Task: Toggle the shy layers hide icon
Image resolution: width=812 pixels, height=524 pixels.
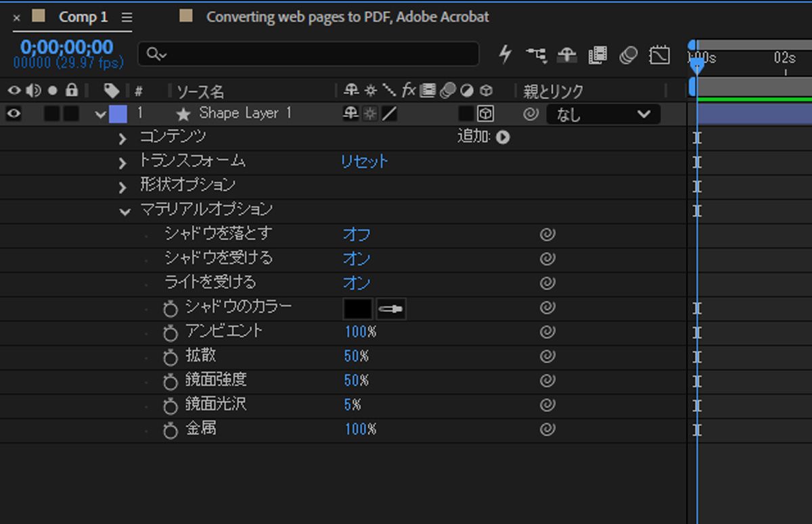Action: coord(566,55)
